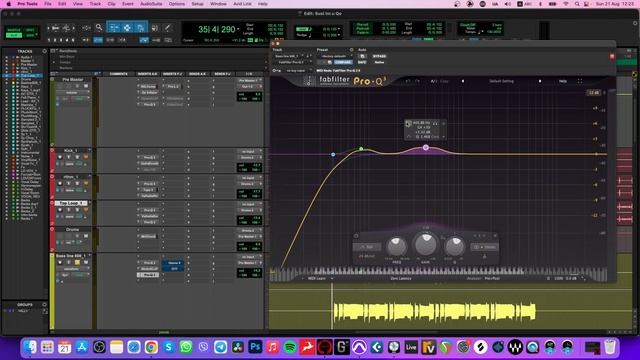Viewport: 640px width, 360px height.
Task: Select the Pencil tool in toolbar
Action: [x=167, y=28]
